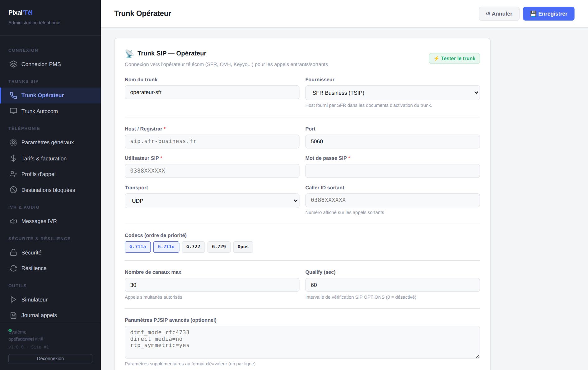The image size is (588, 370).
Task: Open the Fournisseur dropdown
Action: pyautogui.click(x=393, y=93)
